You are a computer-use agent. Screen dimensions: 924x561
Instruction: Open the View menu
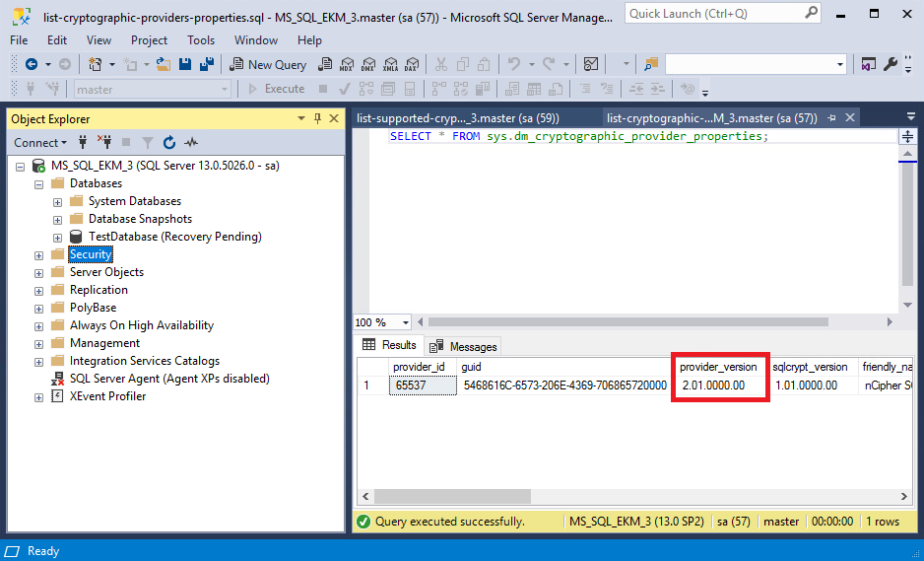point(99,40)
